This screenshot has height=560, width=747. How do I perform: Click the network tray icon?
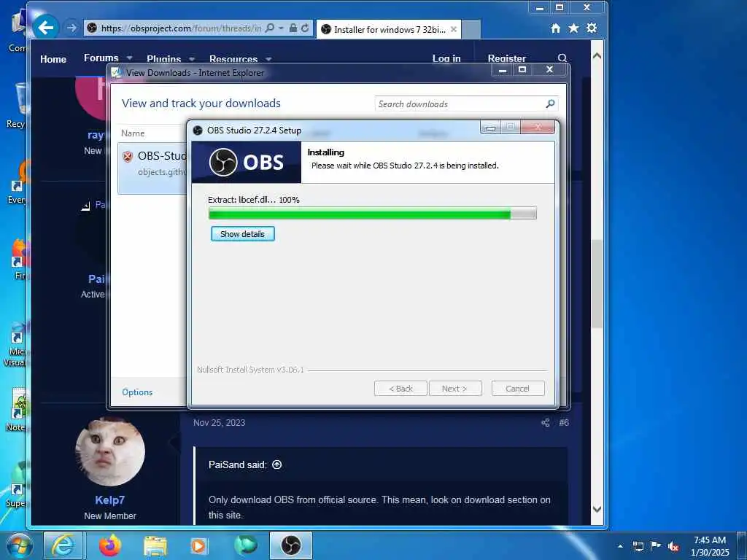click(x=638, y=546)
